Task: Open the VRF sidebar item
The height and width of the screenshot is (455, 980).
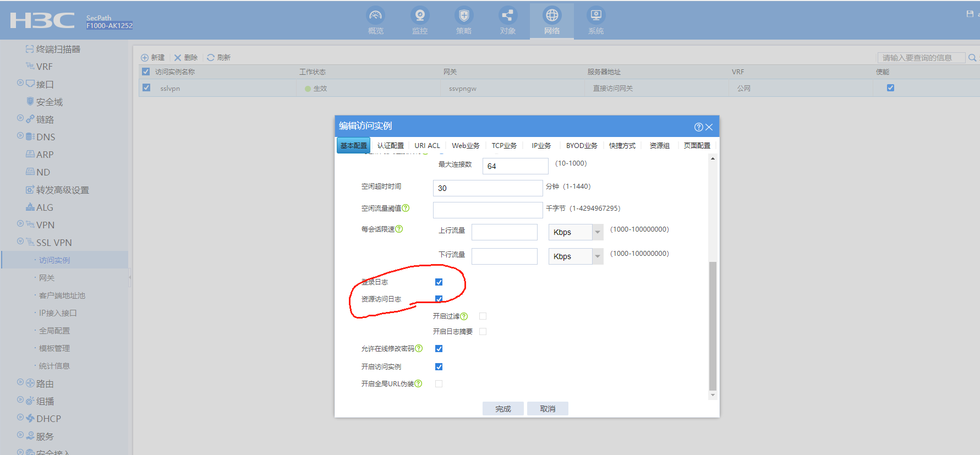Action: pos(39,67)
